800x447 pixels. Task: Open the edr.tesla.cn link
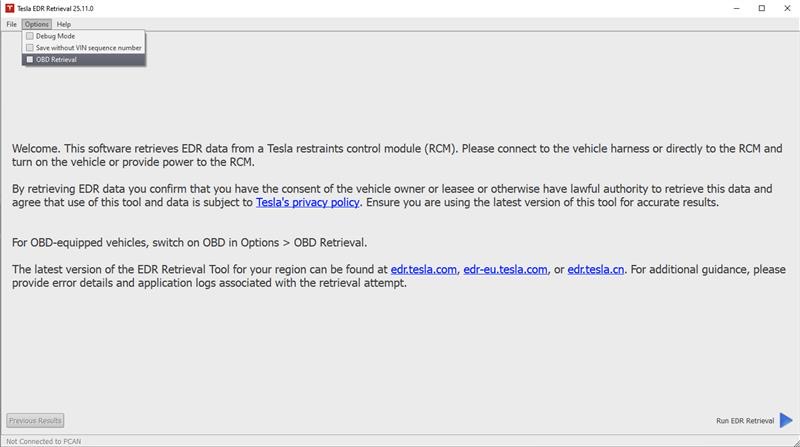tap(597, 270)
